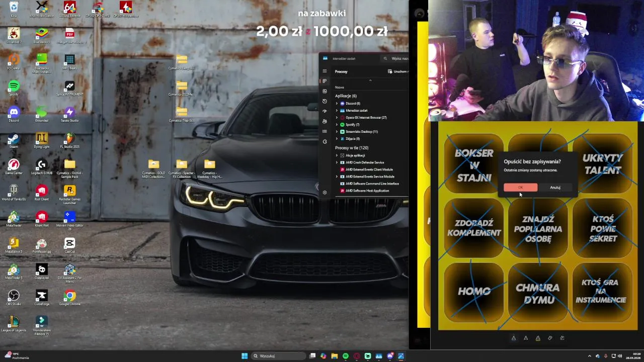Click Uruchom nowe zadanie button in Task Manager
Screen dimensions: 644x362
pos(397,71)
